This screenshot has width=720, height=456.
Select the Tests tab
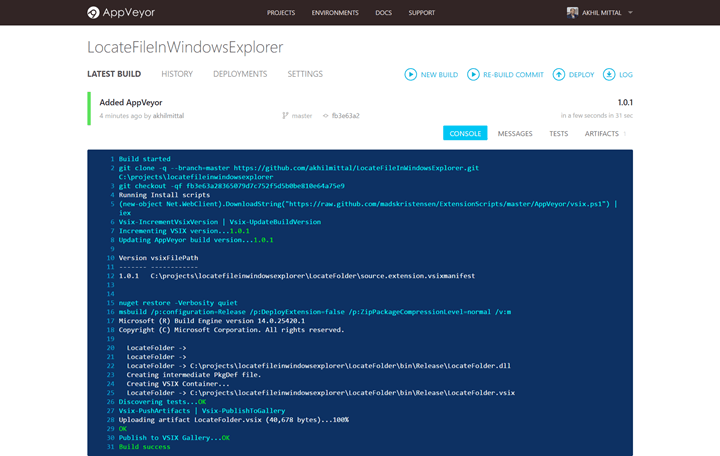[559, 134]
